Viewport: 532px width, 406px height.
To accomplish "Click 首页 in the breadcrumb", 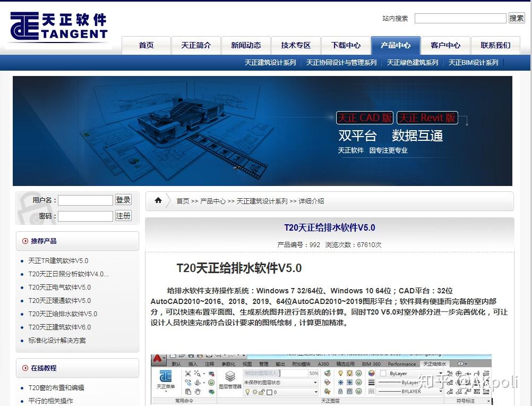I will (x=183, y=201).
